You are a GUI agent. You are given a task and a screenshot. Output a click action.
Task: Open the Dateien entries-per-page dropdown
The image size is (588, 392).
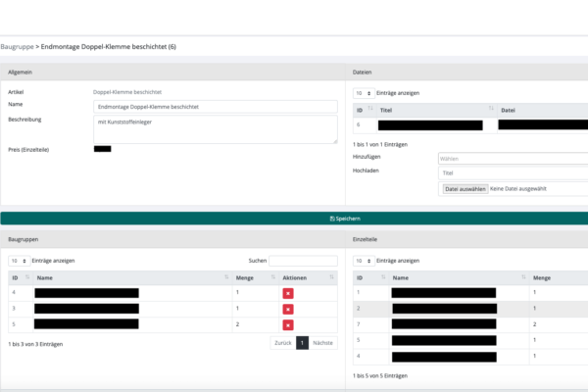(x=362, y=93)
